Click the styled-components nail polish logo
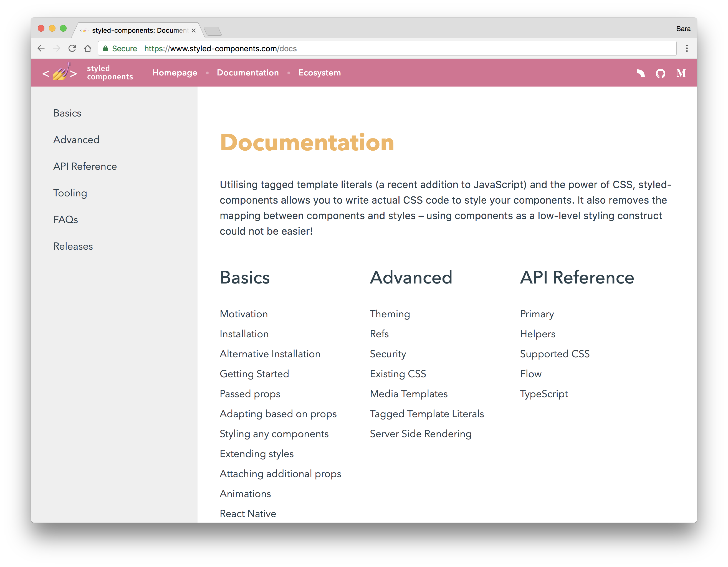Viewport: 728px width, 567px height. (60, 73)
